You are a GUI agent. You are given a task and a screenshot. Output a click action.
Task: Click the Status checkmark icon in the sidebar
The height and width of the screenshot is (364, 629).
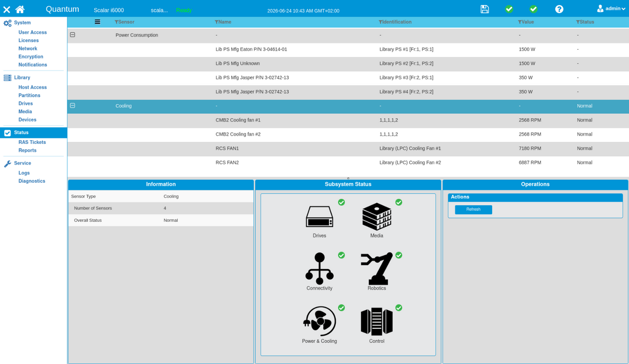pos(7,133)
